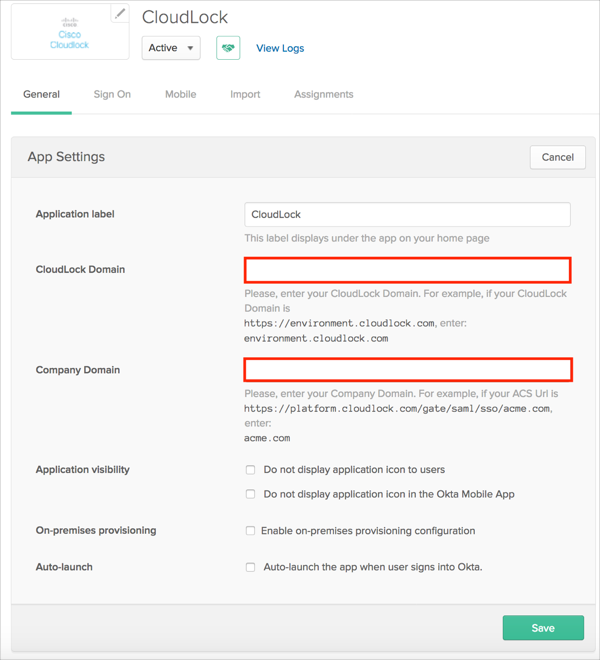The height and width of the screenshot is (660, 600).
Task: Click the Application label text field
Action: tap(407, 214)
